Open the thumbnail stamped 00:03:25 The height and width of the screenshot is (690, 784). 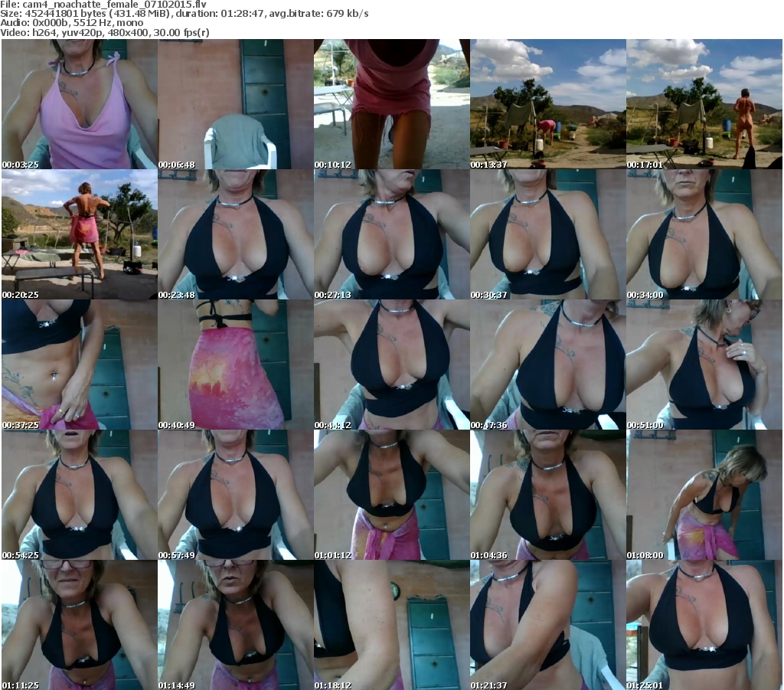click(x=80, y=104)
